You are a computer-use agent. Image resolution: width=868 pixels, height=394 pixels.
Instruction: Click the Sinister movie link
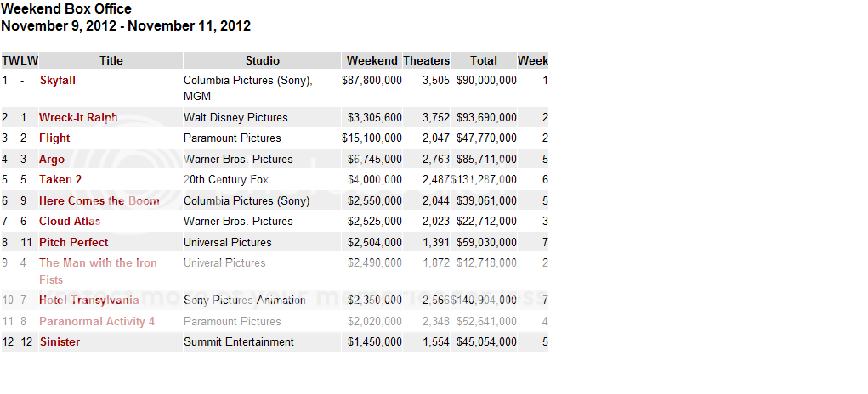(60, 341)
